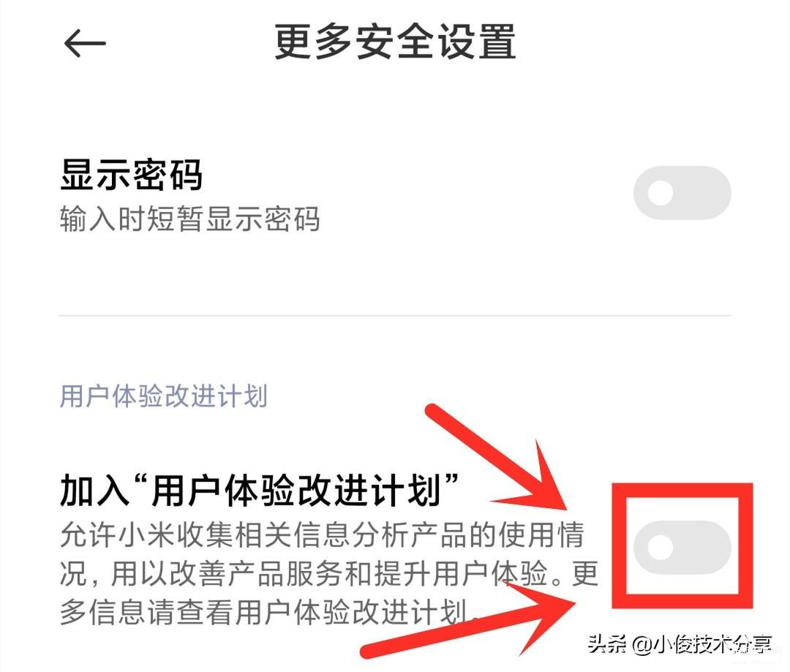790x672 pixels.
Task: Select the 加入“用户体验改进计划” setting title
Action: [259, 489]
